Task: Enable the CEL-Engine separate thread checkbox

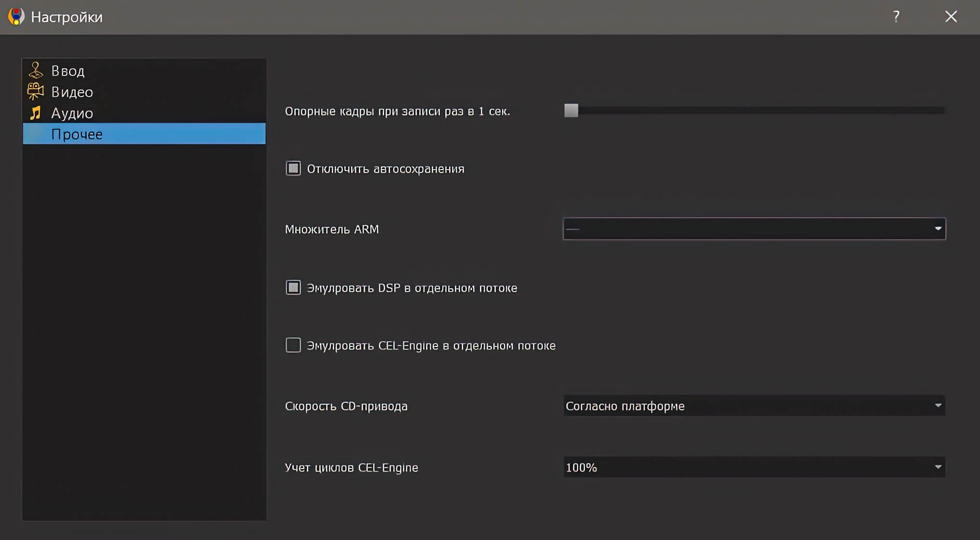Action: (x=293, y=345)
